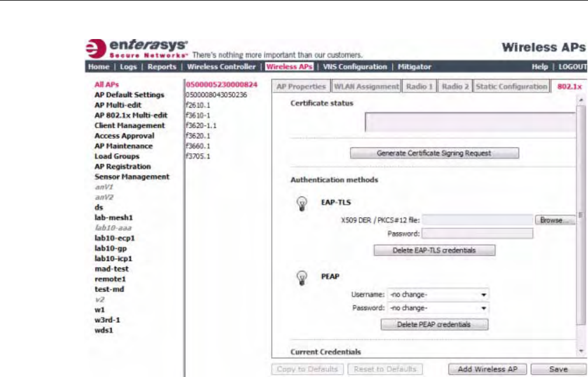Open Wireless Controller menu
588x377 pixels.
pos(221,66)
